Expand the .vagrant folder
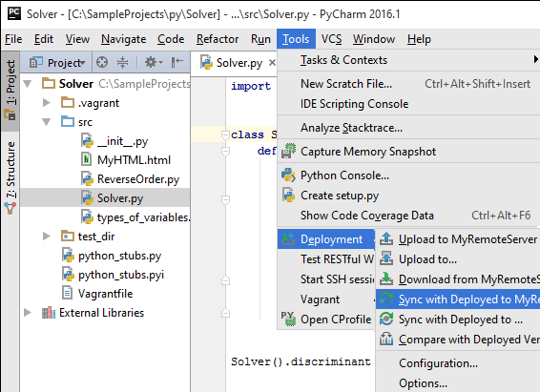Image resolution: width=540 pixels, height=392 pixels. [x=47, y=103]
